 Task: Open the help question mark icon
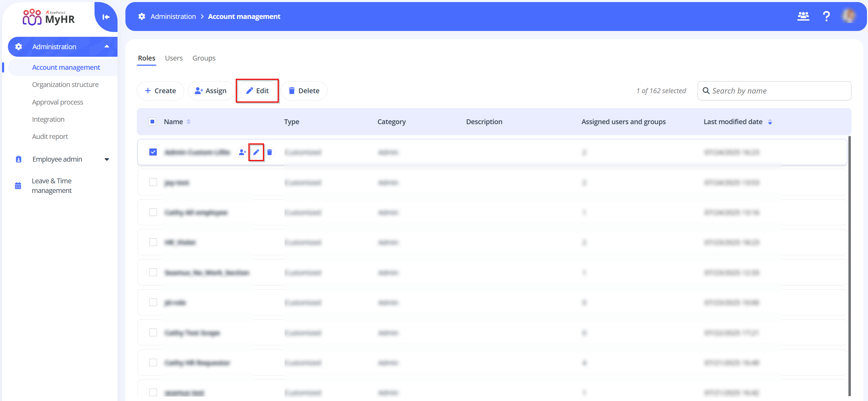pyautogui.click(x=826, y=16)
